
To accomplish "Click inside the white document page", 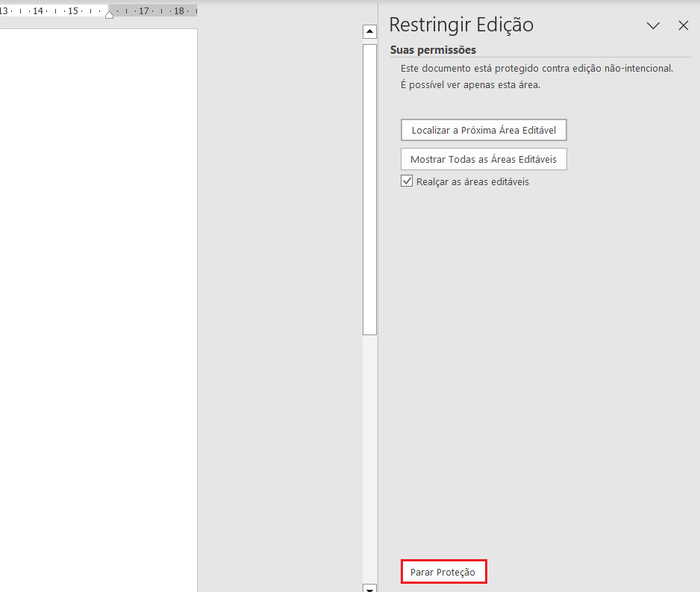I will (x=97, y=299).
